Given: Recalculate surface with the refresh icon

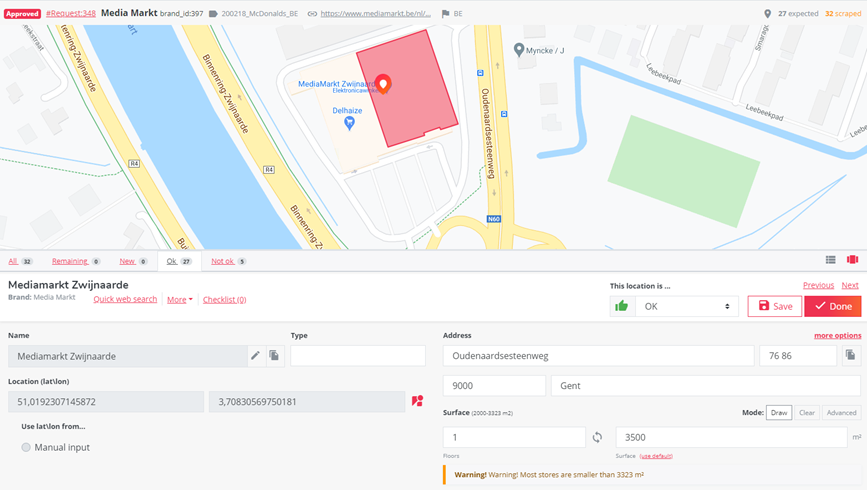Looking at the screenshot, I should [x=597, y=437].
